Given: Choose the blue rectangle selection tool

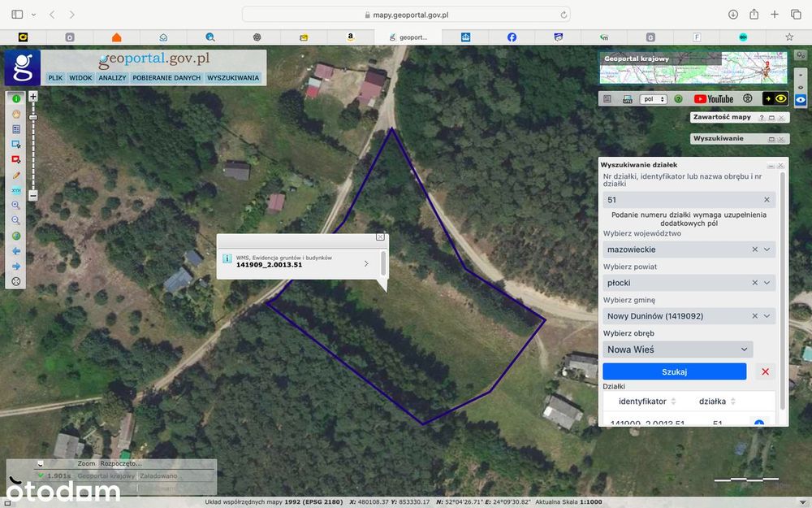Looking at the screenshot, I should coord(16,145).
